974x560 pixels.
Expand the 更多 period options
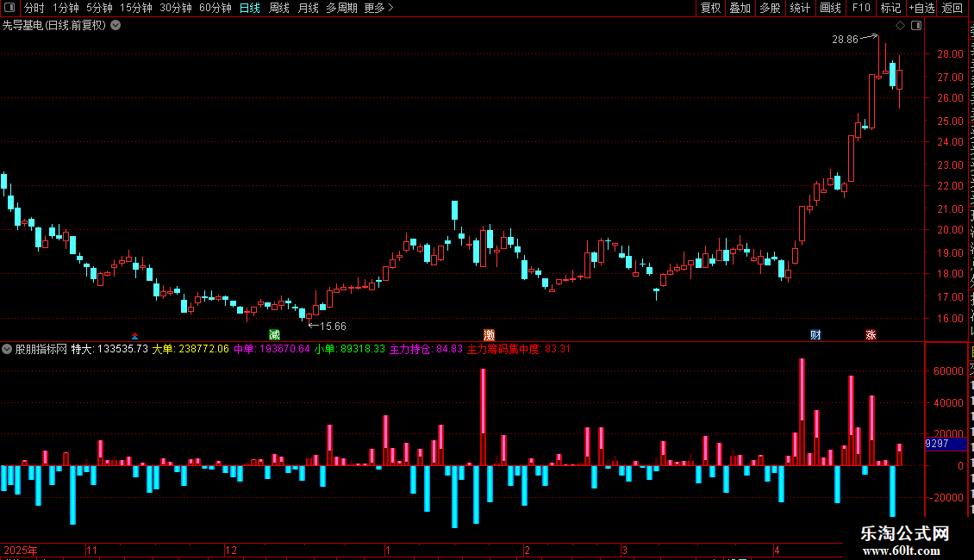378,8
